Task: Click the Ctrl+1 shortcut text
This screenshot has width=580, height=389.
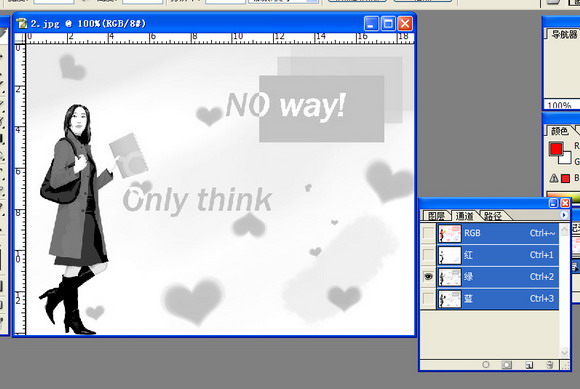Action: (542, 255)
